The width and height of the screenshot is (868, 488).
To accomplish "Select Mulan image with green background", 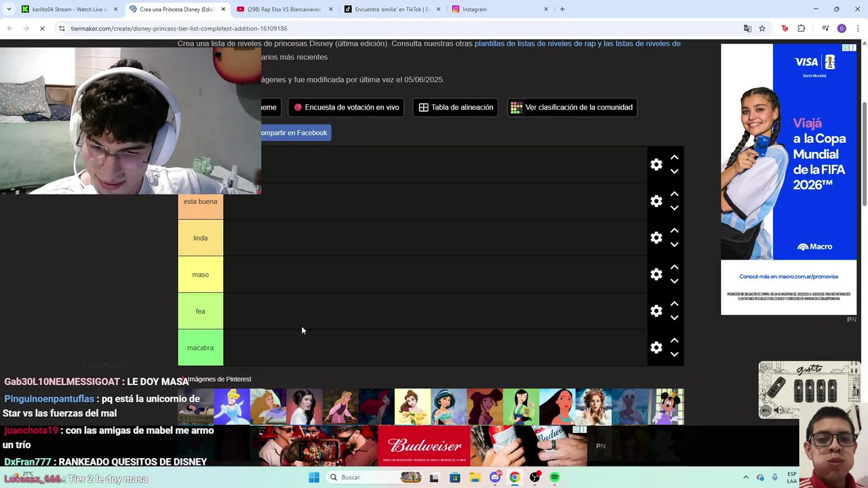I will point(521,406).
